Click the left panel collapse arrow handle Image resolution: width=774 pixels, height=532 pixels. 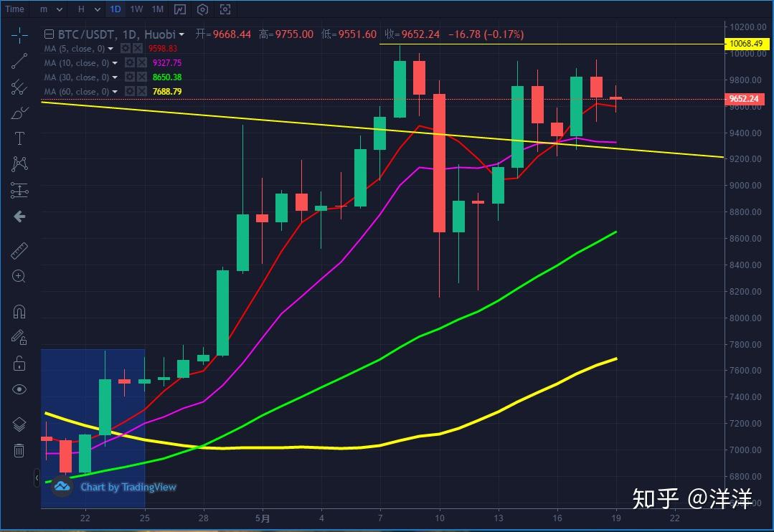coord(37,478)
